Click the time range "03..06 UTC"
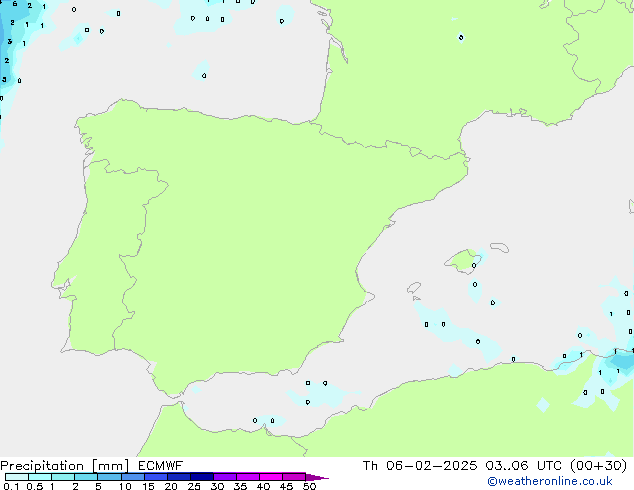This screenshot has height=490, width=634. pyautogui.click(x=524, y=466)
